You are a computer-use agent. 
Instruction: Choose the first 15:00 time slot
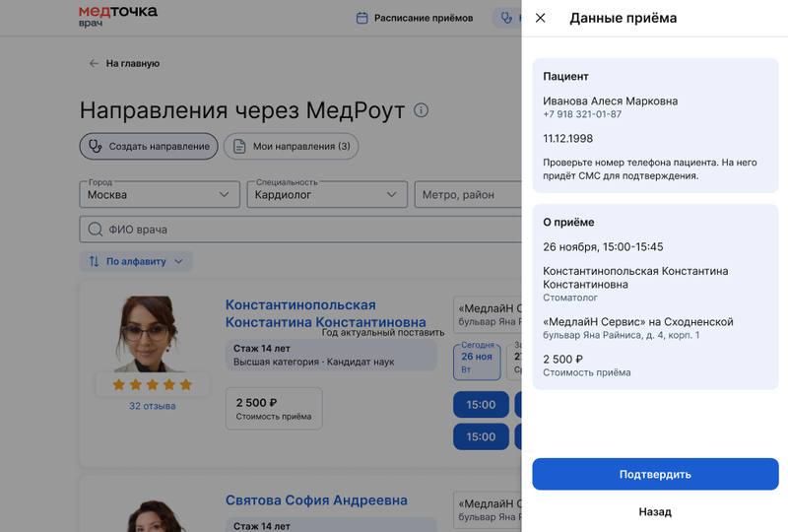click(x=481, y=405)
